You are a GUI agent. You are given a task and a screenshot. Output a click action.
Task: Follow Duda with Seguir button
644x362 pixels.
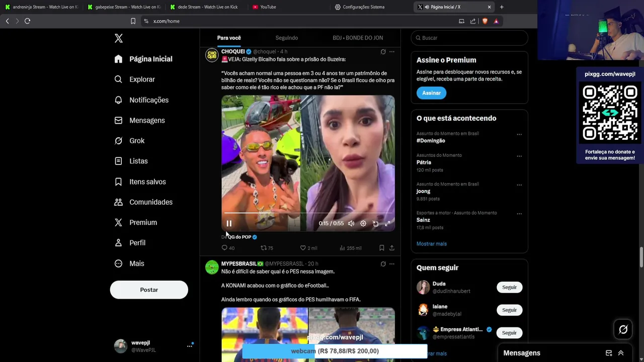click(x=509, y=287)
